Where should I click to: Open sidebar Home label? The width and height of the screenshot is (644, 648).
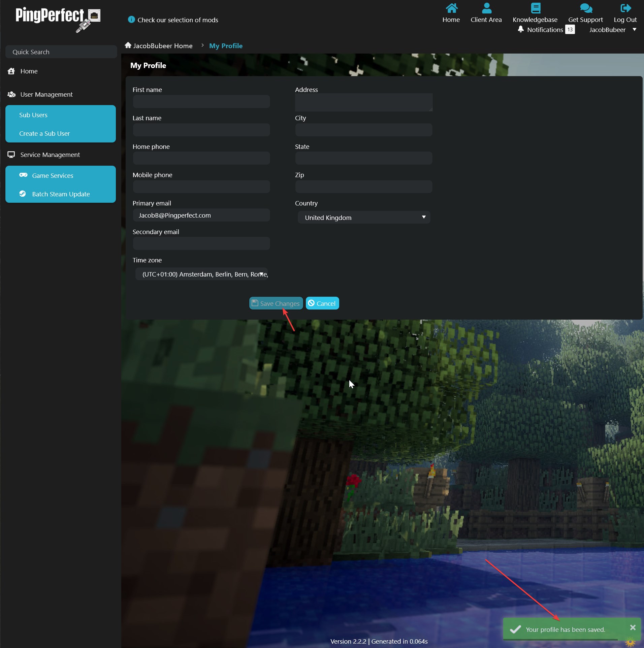pyautogui.click(x=29, y=71)
